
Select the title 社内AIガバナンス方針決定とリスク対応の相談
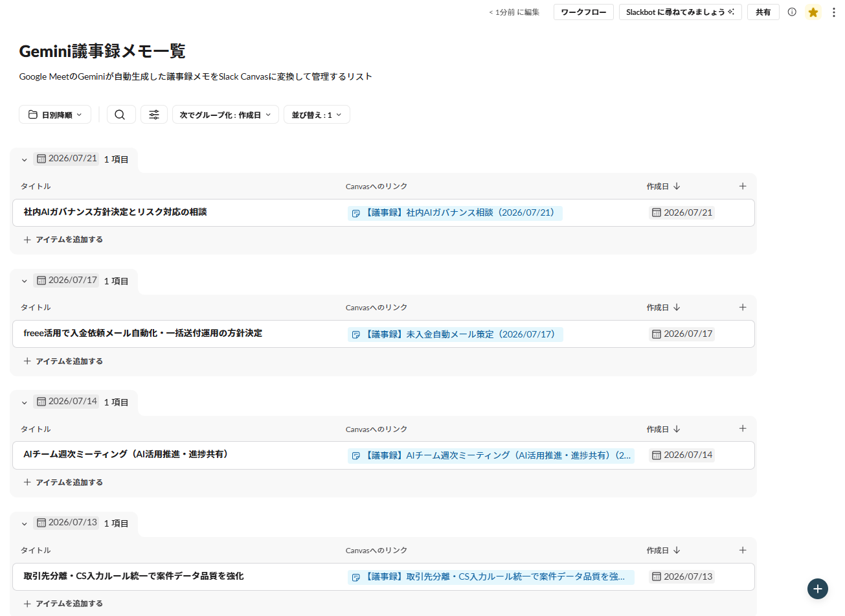[115, 212]
